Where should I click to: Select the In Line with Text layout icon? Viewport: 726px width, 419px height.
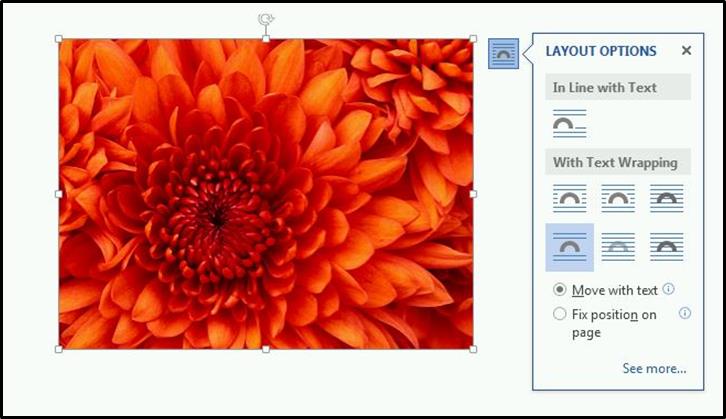point(570,123)
